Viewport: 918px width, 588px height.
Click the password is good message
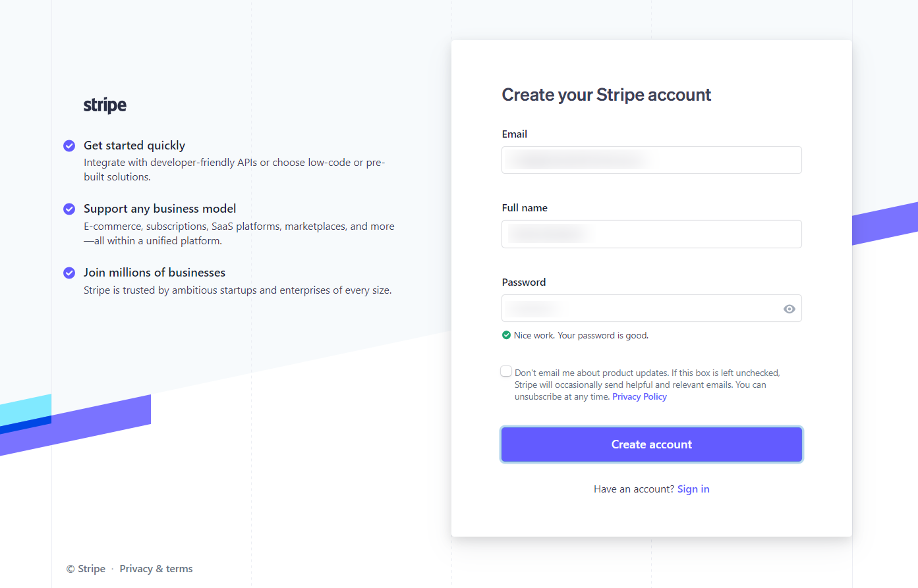point(581,336)
